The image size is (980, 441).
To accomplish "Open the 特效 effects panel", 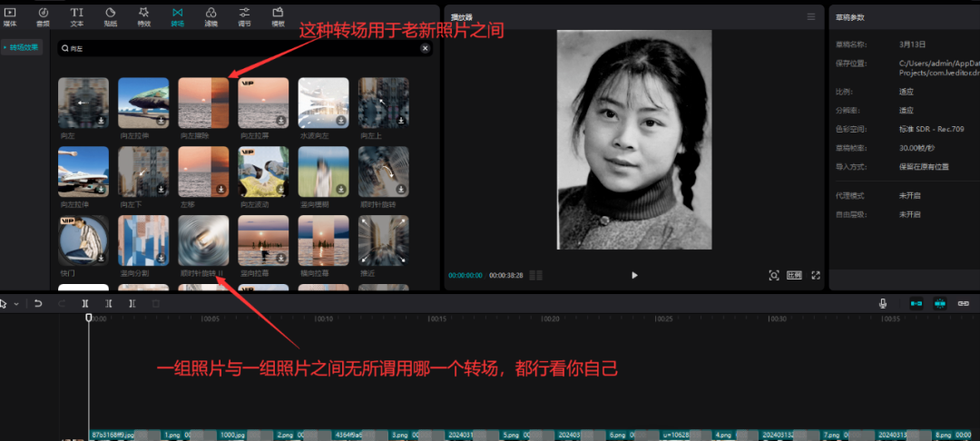I will point(143,15).
